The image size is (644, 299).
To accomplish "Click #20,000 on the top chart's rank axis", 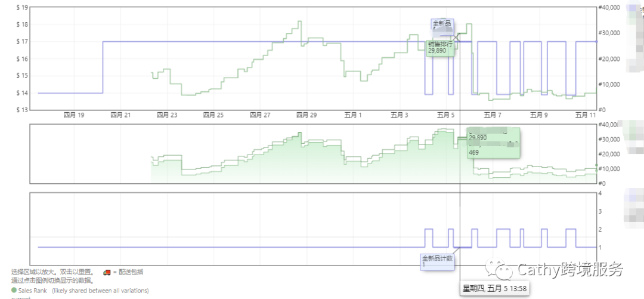I will point(609,59).
